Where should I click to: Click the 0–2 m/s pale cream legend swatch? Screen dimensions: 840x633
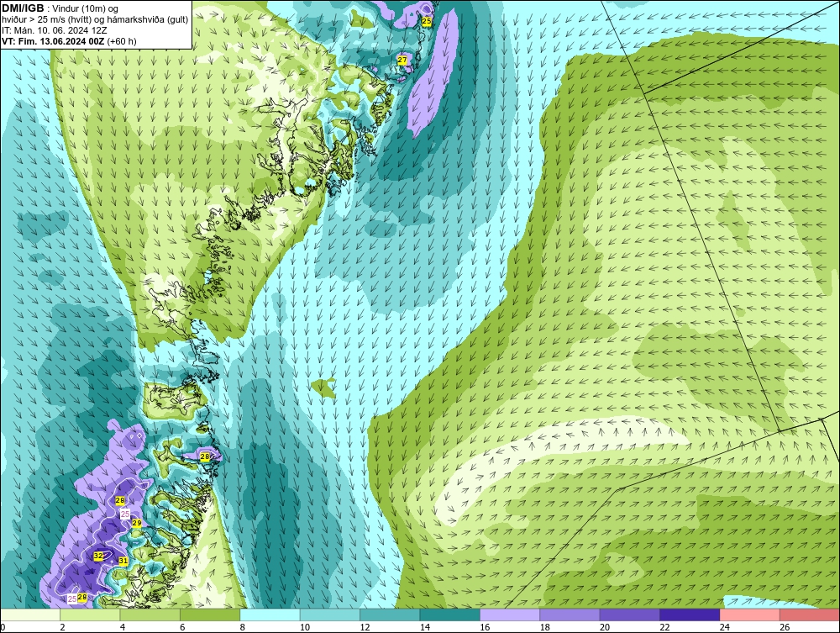[x=30, y=615]
